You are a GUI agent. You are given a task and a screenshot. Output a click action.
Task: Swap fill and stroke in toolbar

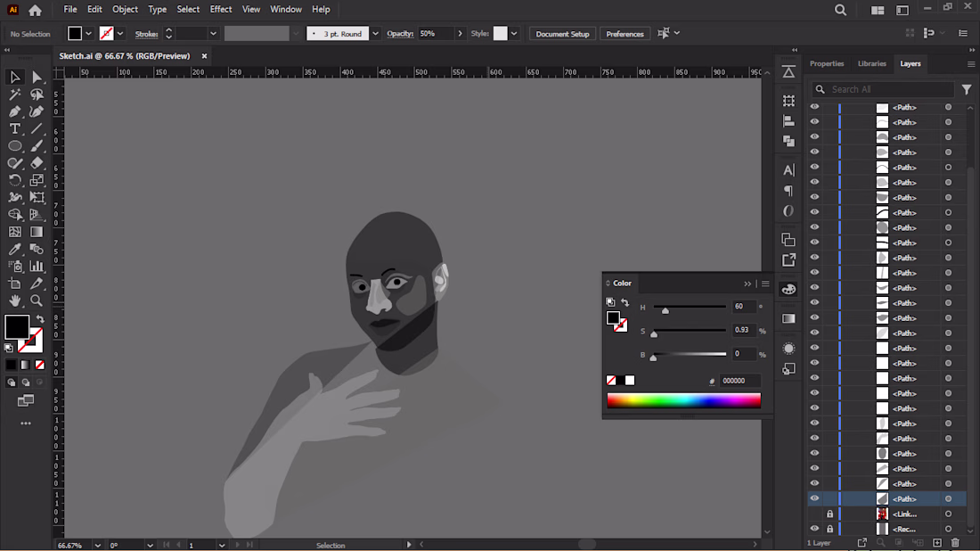click(41, 319)
